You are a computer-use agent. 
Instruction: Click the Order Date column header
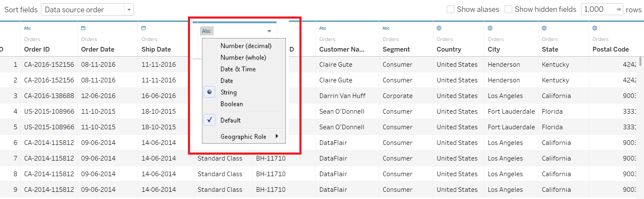[x=98, y=49]
